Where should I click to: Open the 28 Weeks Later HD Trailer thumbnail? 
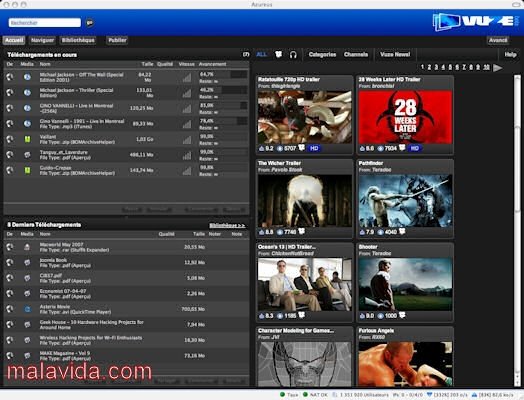point(405,117)
